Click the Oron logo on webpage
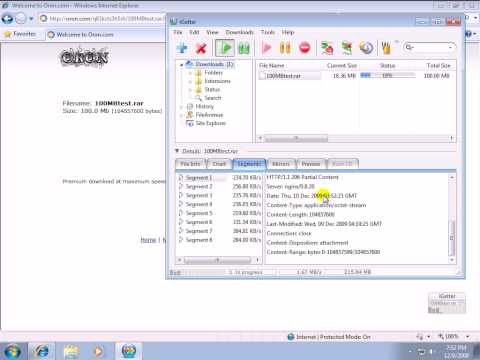 (84, 57)
